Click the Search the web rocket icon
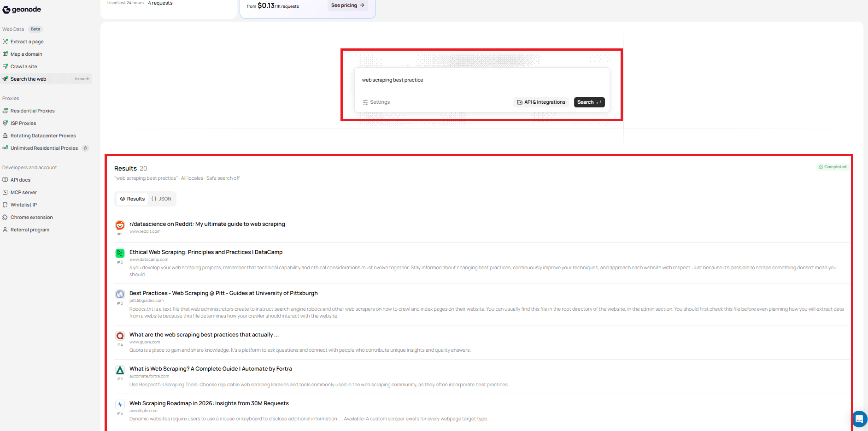868x431 pixels. click(x=5, y=79)
